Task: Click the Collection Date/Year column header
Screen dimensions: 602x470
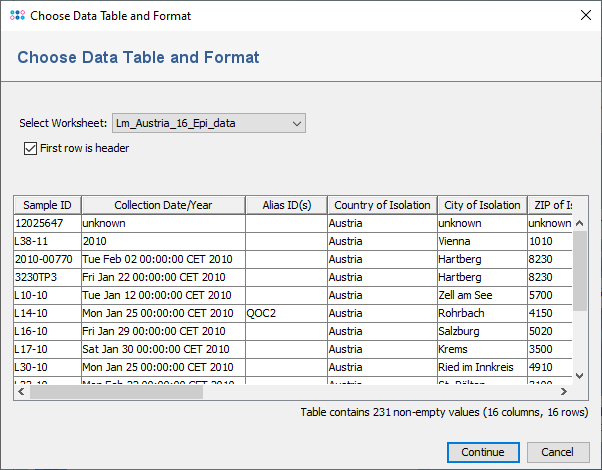Action: (163, 205)
